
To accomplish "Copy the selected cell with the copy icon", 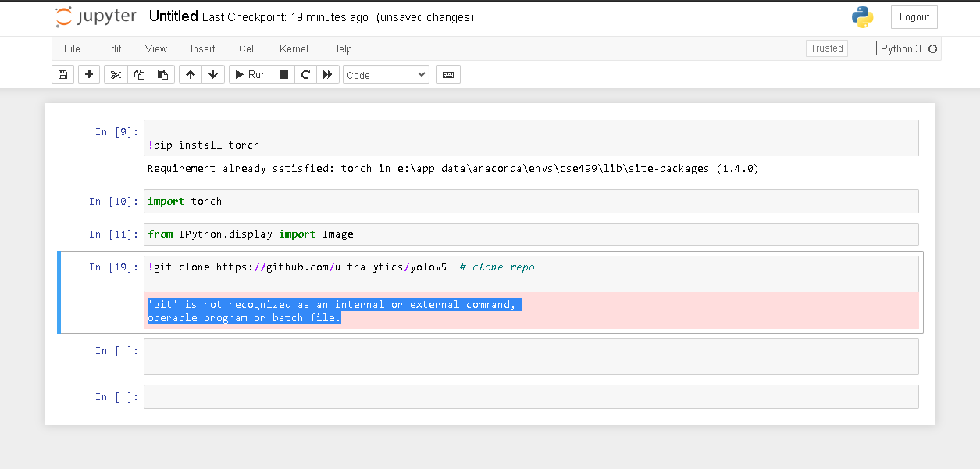I will pos(139,74).
